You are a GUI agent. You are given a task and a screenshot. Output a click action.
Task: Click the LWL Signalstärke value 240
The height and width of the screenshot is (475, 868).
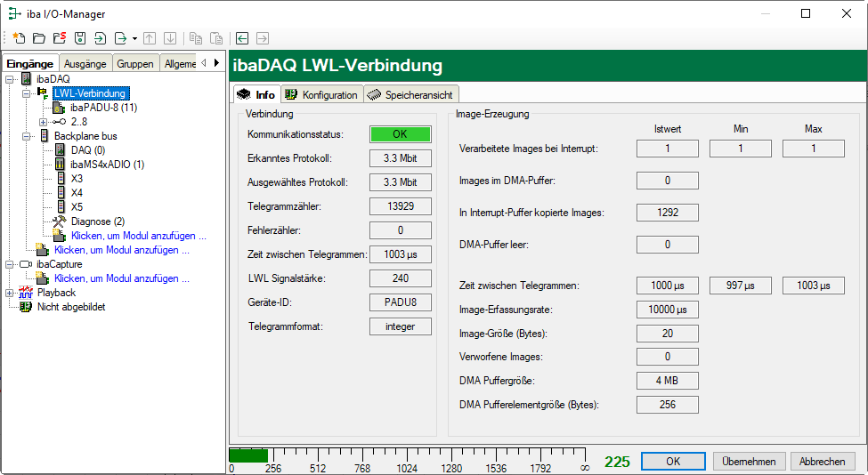(401, 278)
